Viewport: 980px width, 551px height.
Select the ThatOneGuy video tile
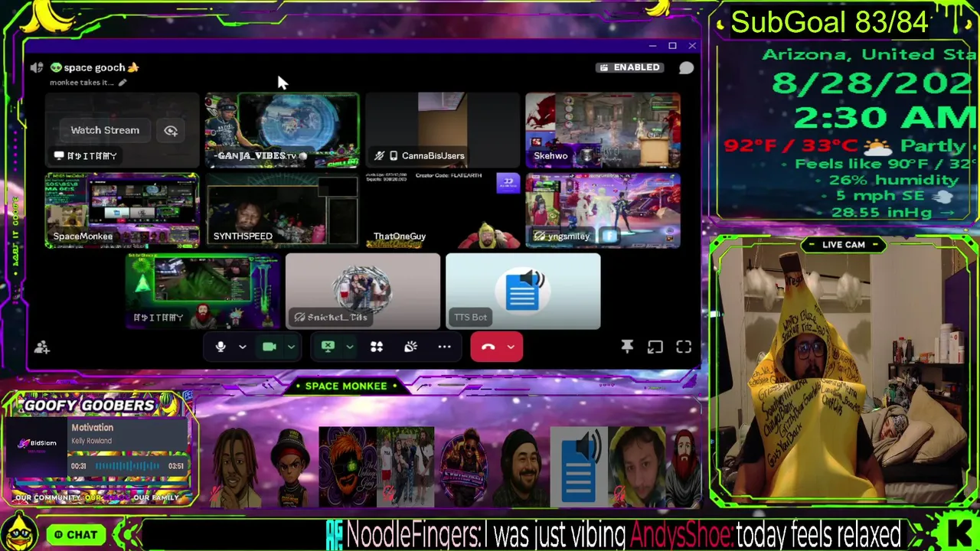[x=443, y=210]
